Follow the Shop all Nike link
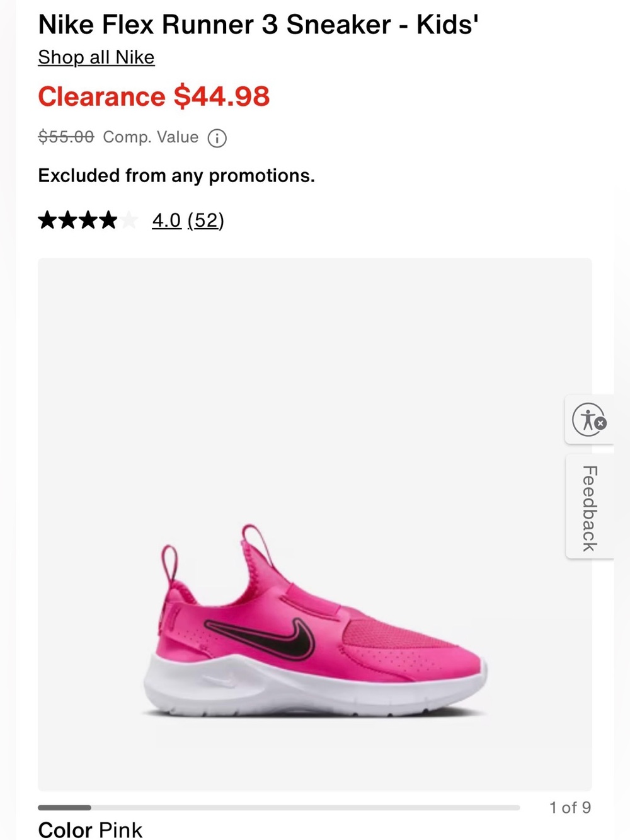 point(96,57)
